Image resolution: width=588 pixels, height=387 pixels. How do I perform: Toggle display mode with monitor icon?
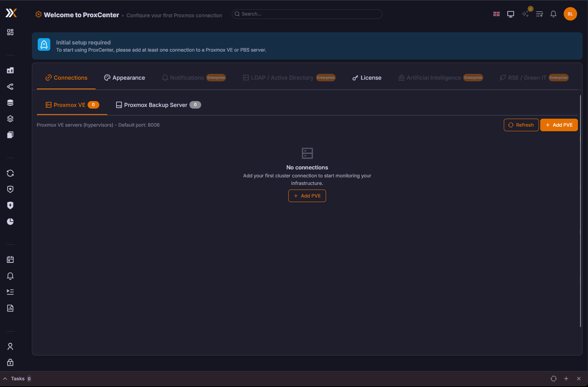pyautogui.click(x=510, y=14)
